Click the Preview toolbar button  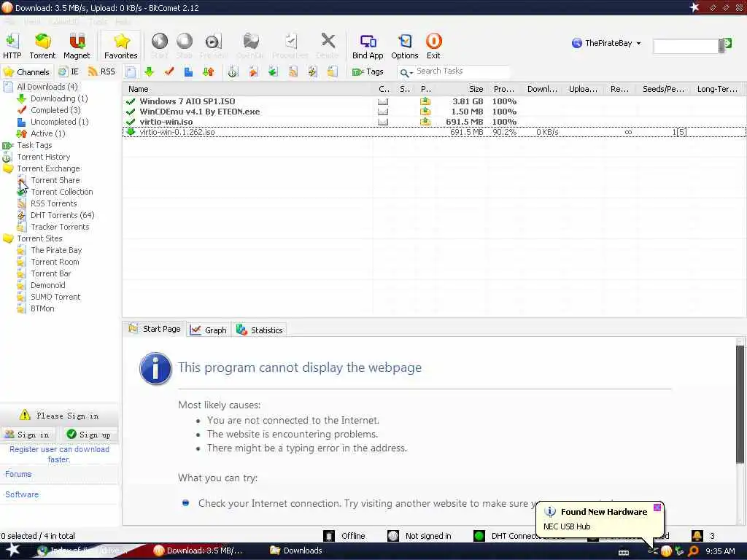(x=214, y=46)
